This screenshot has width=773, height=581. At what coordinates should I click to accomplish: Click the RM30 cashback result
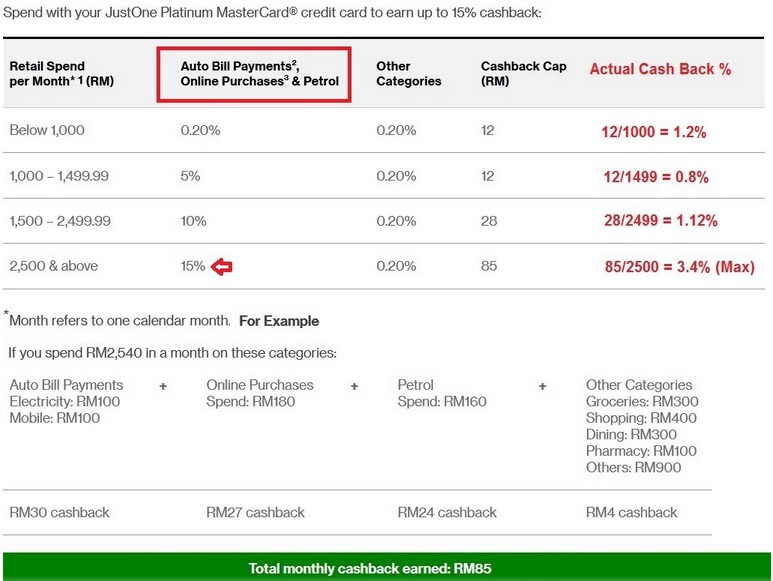(59, 512)
